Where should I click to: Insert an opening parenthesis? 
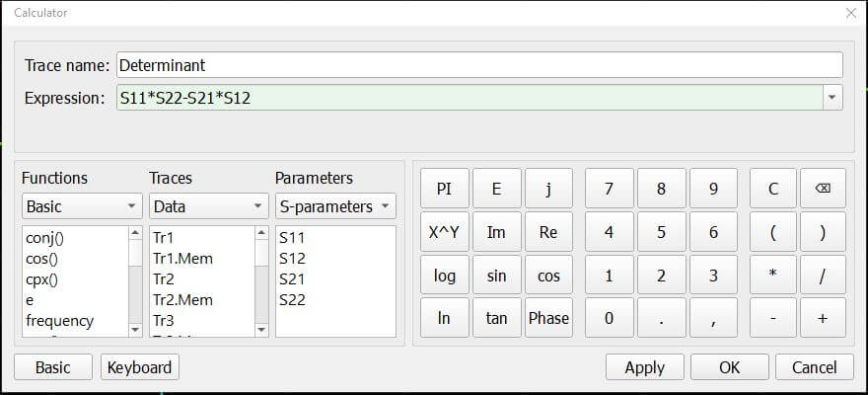(773, 232)
